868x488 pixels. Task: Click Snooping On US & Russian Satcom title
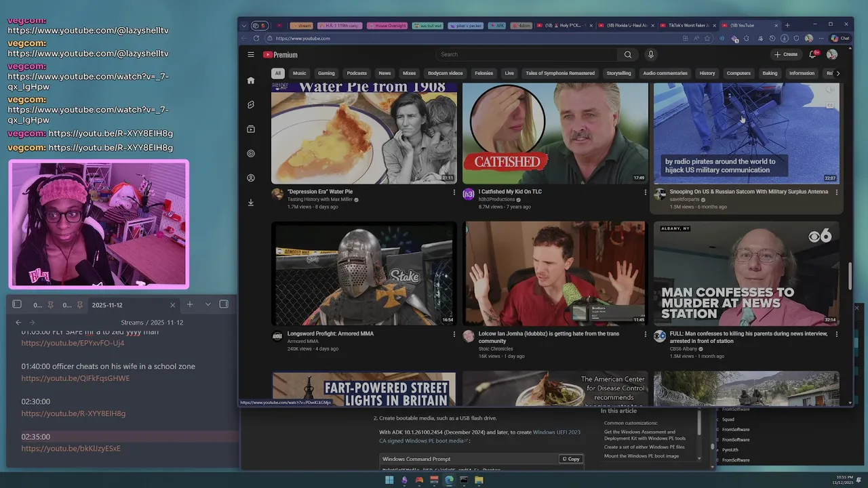pyautogui.click(x=749, y=192)
